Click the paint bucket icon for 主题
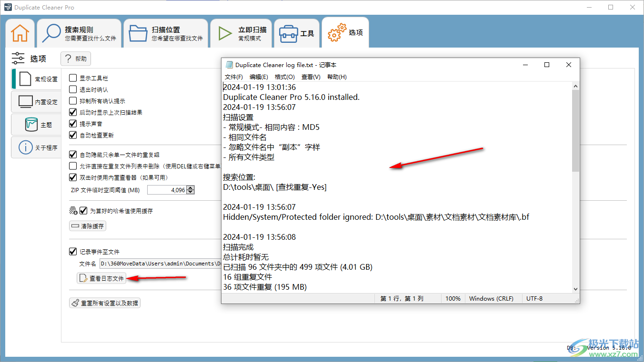The width and height of the screenshot is (644, 362). (x=31, y=125)
